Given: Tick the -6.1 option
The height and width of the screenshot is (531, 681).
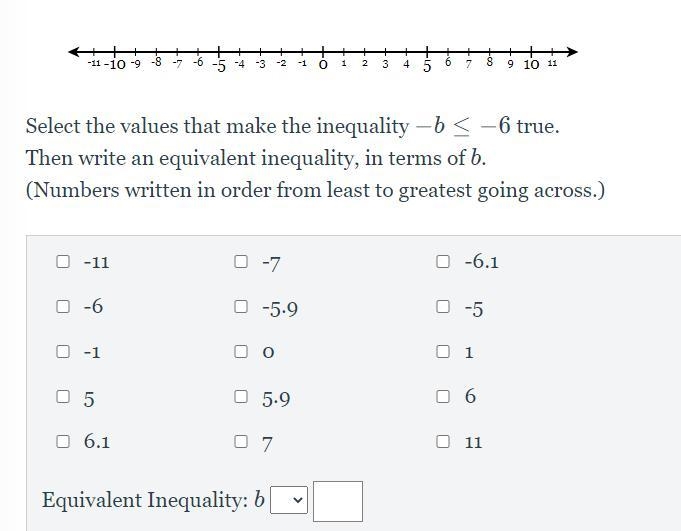Looking at the screenshot, I should 443,261.
